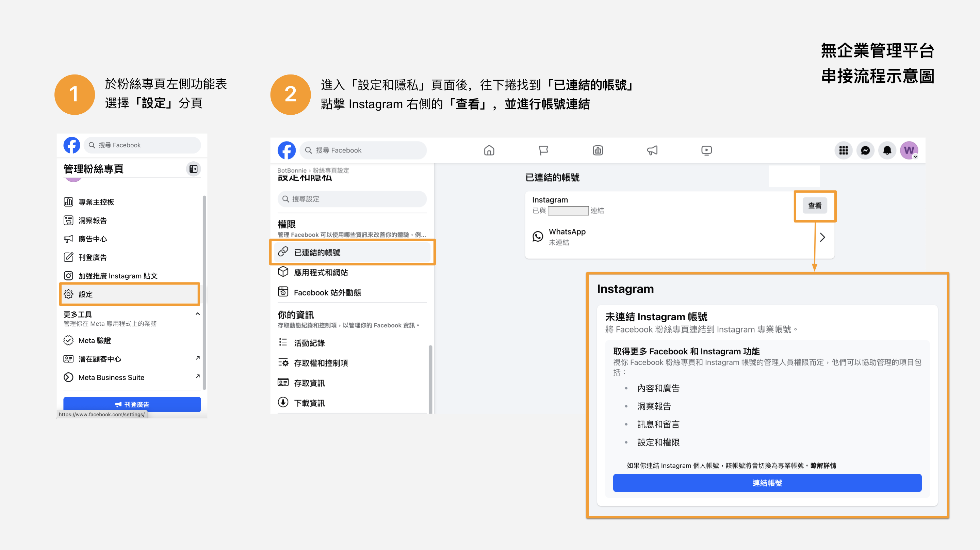
Task: Open the nine-dot apps menu grid
Action: (x=844, y=151)
